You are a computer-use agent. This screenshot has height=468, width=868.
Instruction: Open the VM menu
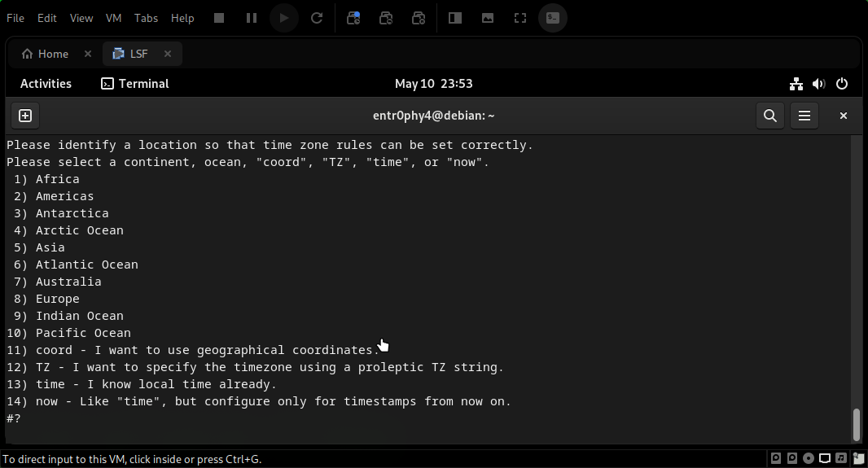click(x=113, y=18)
